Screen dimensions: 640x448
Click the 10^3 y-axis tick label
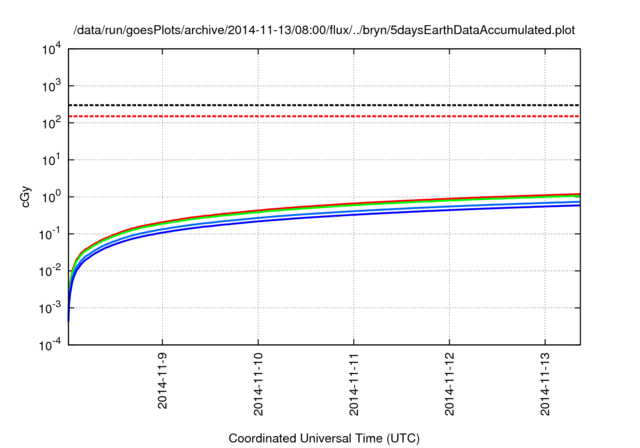tap(50, 85)
